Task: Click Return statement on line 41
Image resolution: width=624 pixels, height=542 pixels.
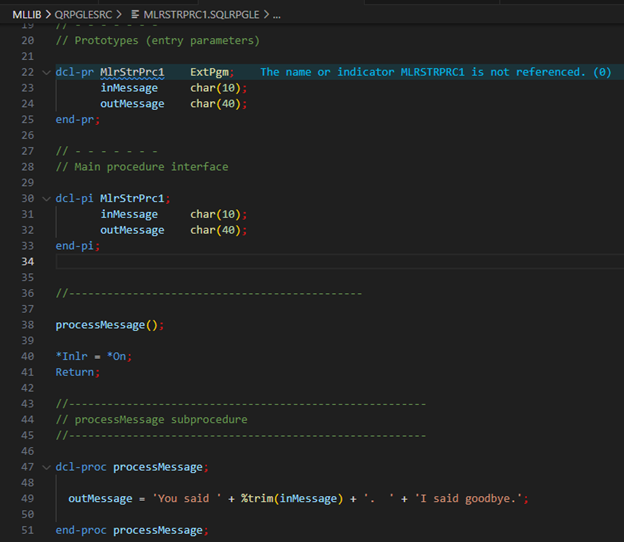Action: click(x=75, y=372)
